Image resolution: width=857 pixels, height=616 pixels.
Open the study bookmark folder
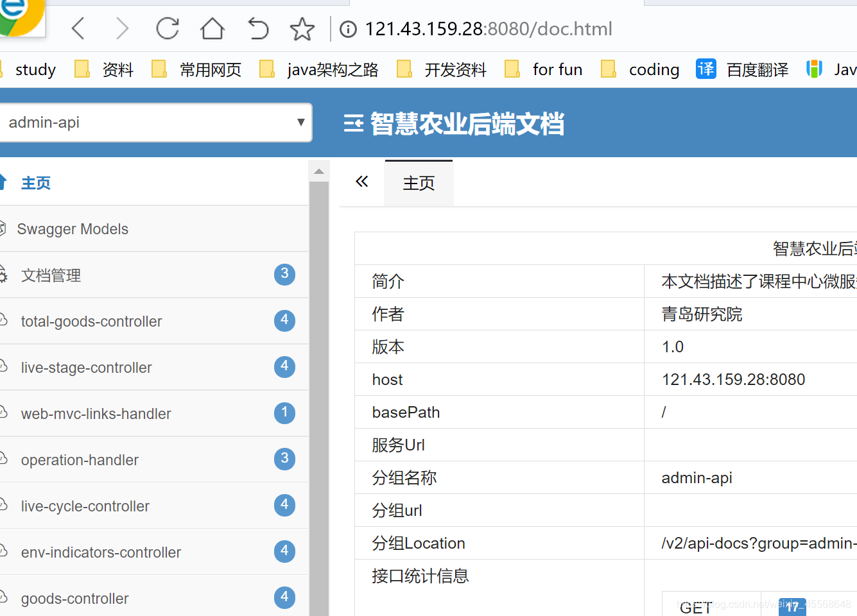[x=35, y=69]
